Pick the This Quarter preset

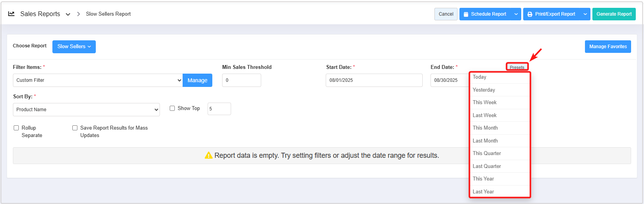tap(486, 153)
